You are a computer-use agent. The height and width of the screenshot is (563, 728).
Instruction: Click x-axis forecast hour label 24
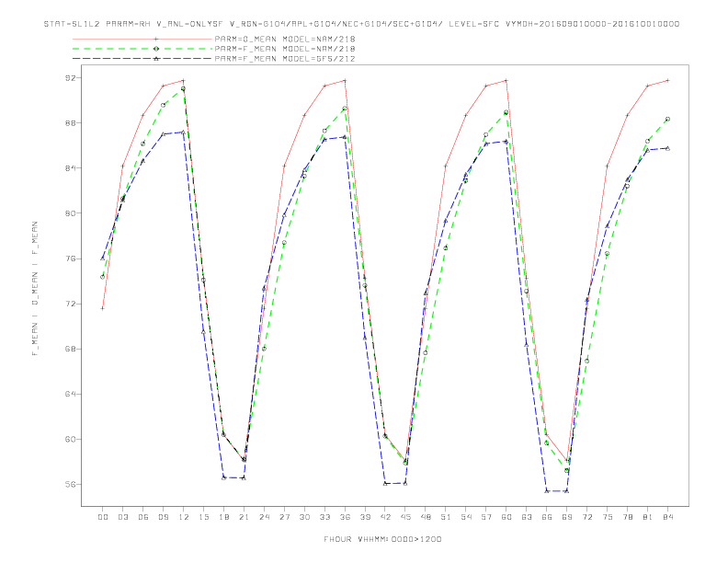[264, 517]
